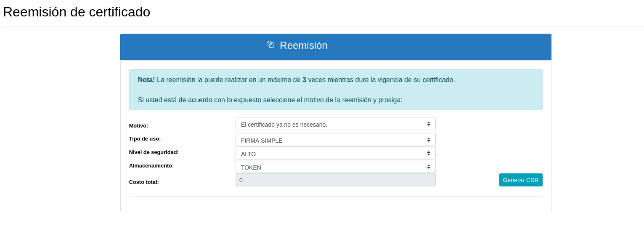Click the Almacenamiento label
This screenshot has height=226, width=644.
[151, 165]
